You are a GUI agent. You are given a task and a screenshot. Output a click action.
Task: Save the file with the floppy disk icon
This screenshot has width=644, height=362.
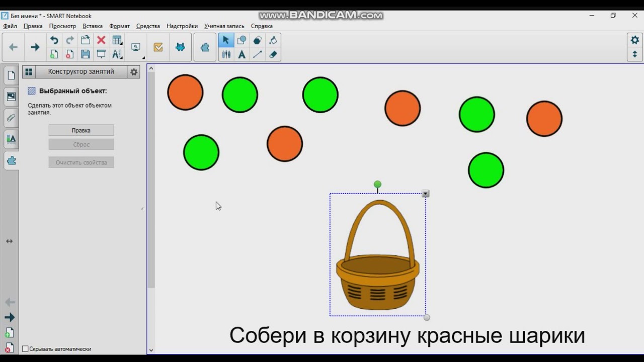86,54
